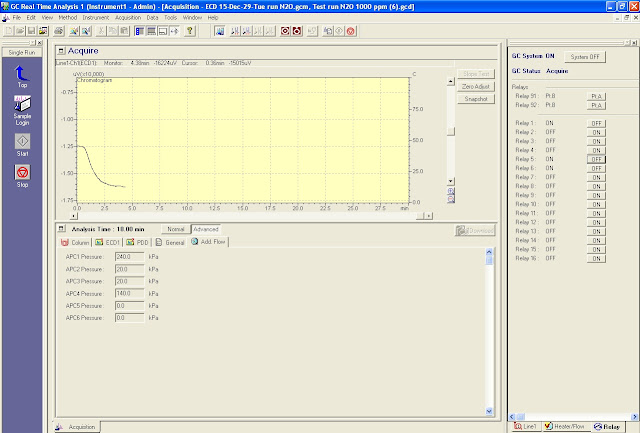Click the Paste clipboard toolbar icon
640x433 pixels.
[124, 31]
